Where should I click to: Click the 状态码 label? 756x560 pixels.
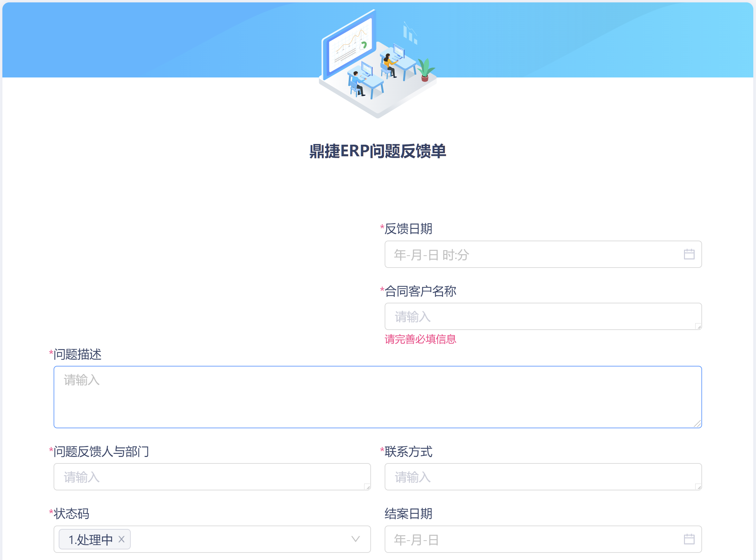(x=71, y=514)
